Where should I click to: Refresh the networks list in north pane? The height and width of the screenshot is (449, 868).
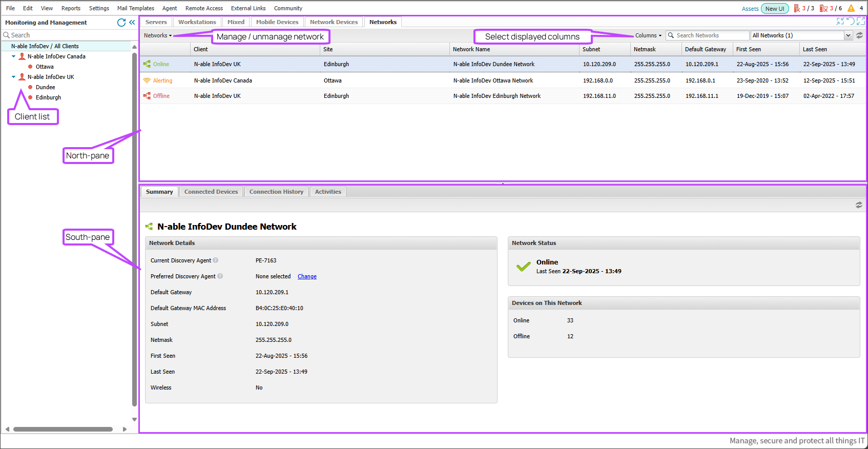(859, 35)
